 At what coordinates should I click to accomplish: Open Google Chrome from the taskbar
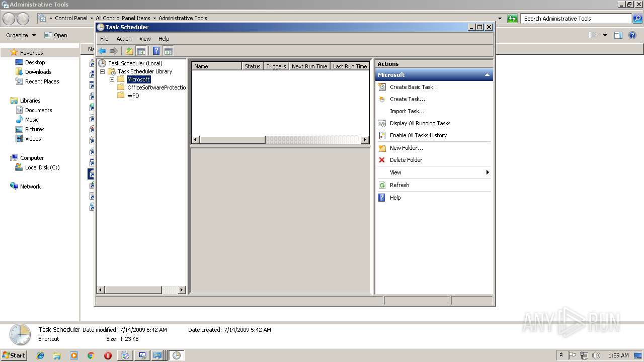[x=91, y=355]
